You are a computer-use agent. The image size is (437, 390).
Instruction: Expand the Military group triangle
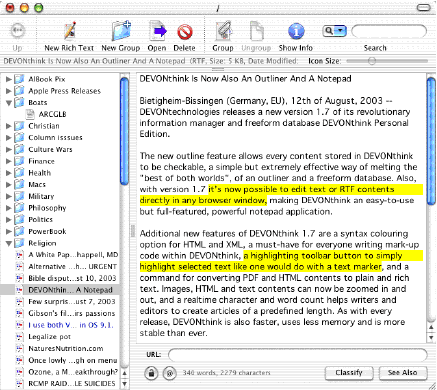point(9,196)
